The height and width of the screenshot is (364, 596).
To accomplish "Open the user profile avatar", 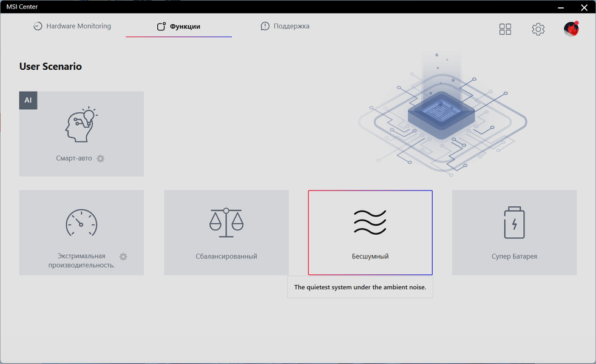I will tap(571, 29).
